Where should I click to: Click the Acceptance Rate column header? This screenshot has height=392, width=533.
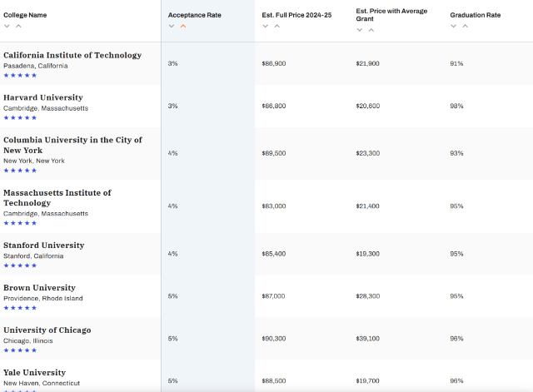coord(194,15)
